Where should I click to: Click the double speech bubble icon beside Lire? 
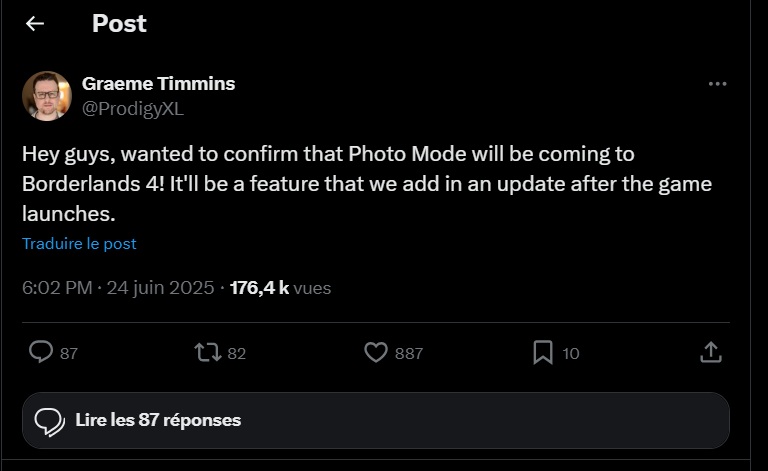[49, 422]
